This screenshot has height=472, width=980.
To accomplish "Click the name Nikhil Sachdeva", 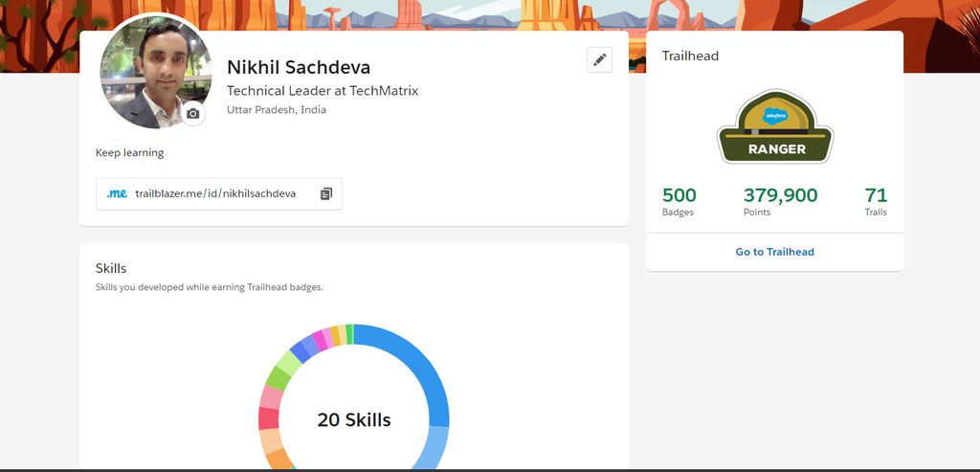I will point(299,67).
